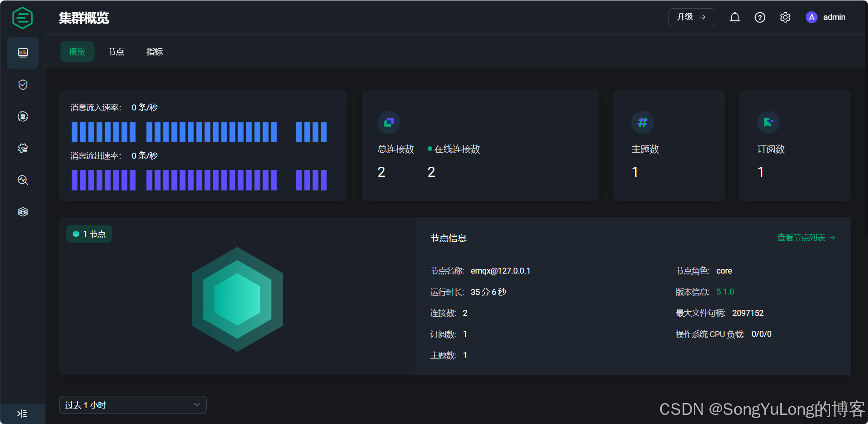
Task: Switch to the 概览 tab
Action: tap(77, 52)
